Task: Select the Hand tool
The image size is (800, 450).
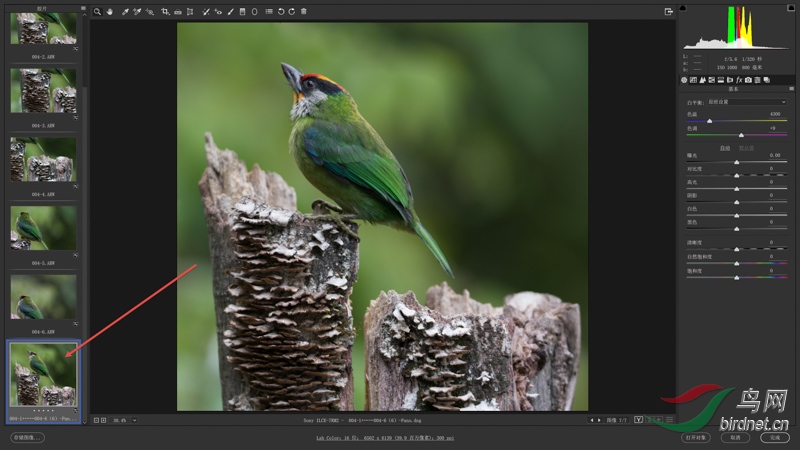Action: 109,11
